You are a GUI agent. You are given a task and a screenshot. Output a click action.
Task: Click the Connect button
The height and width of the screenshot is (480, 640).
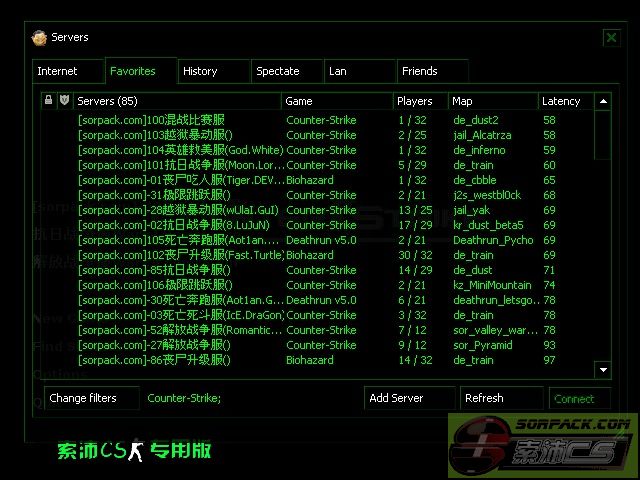[x=580, y=398]
